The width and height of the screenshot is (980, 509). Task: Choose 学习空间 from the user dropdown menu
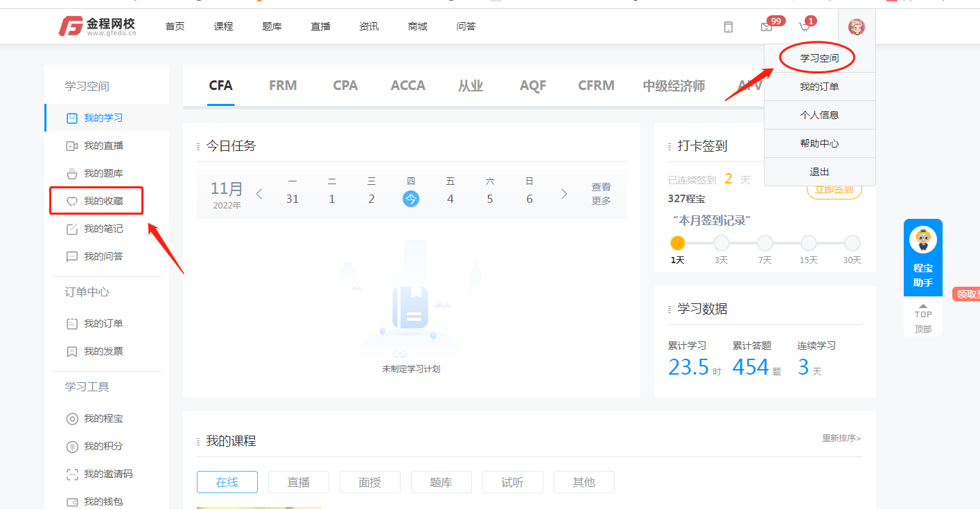[819, 58]
